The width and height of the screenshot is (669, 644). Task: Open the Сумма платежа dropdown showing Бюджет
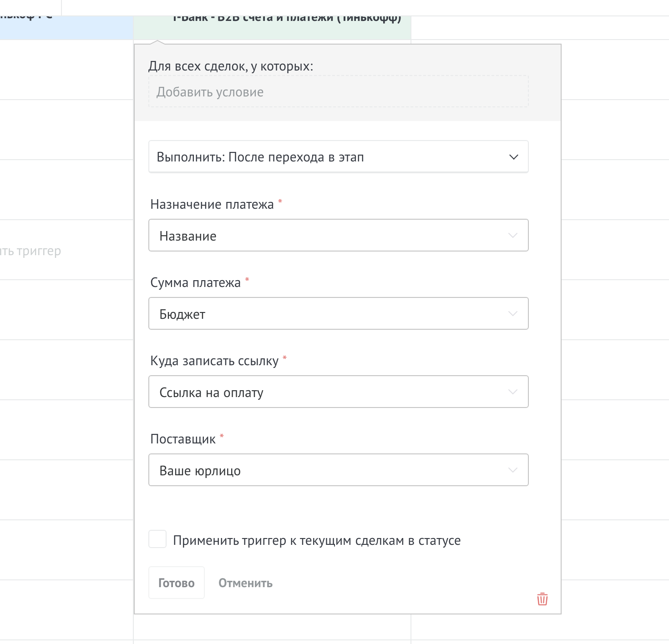click(319, 314)
